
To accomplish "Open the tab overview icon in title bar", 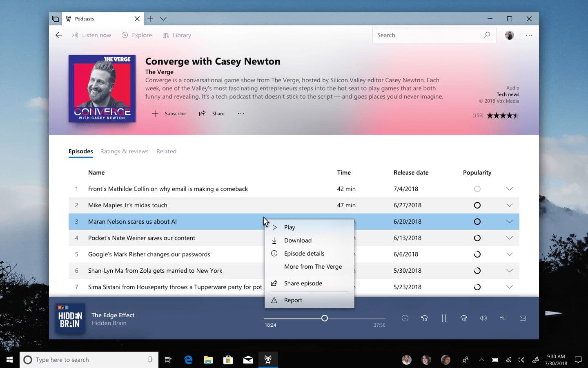I will 56,19.
